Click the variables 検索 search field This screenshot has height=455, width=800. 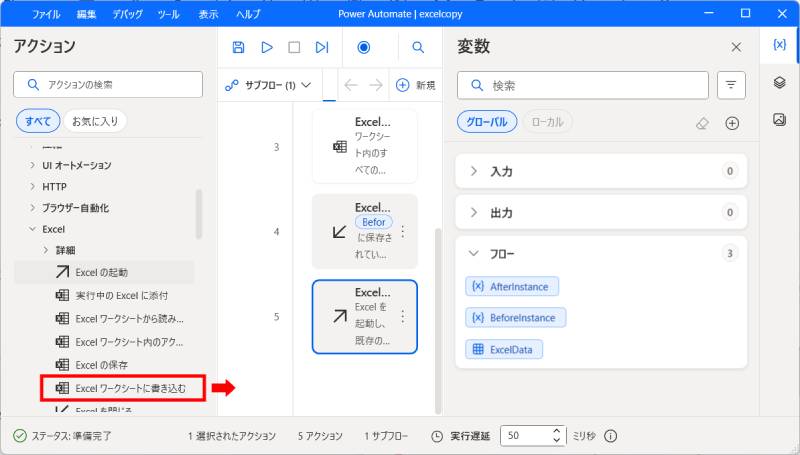(x=583, y=85)
